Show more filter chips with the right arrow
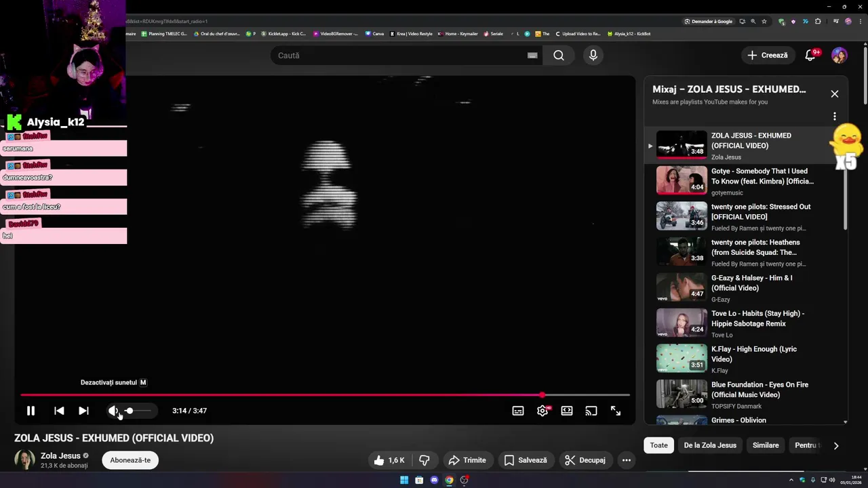Screen dimensions: 868x488 pyautogui.click(x=835, y=445)
